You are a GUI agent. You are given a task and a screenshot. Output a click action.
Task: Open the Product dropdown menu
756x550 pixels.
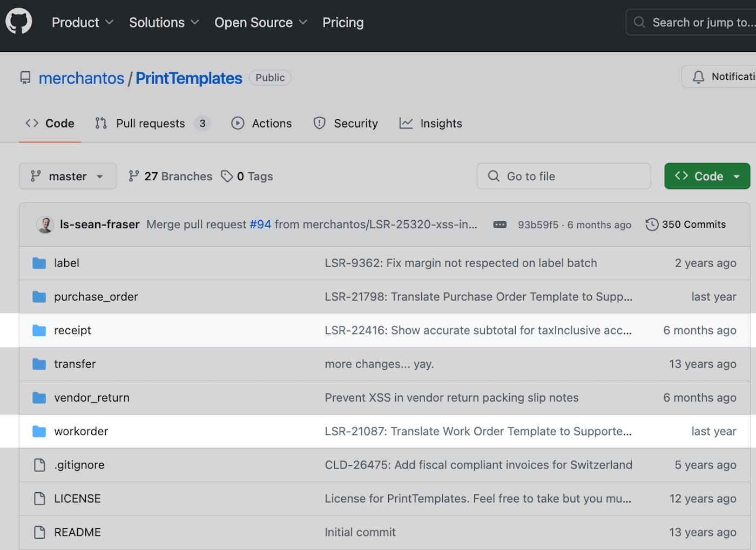(83, 22)
